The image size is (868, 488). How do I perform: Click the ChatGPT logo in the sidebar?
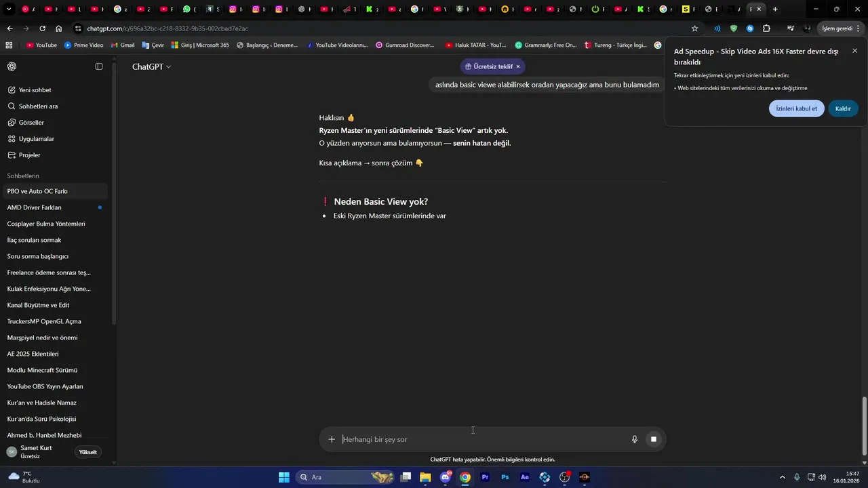tap(12, 66)
